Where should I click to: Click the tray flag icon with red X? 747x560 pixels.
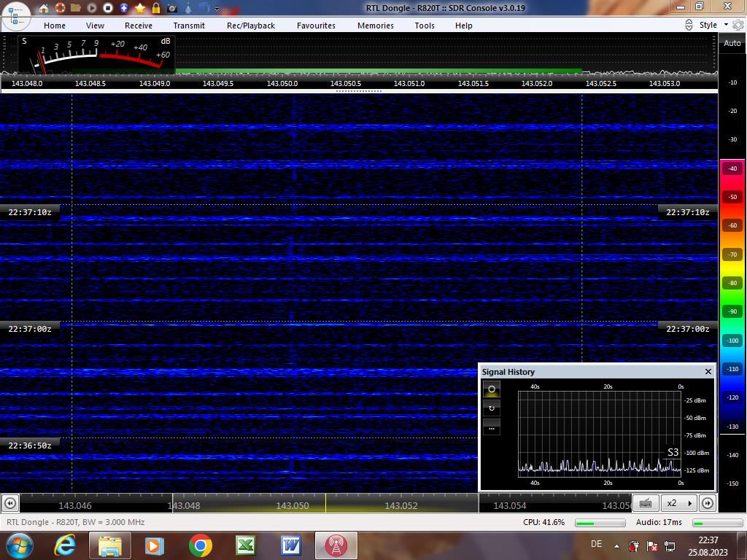point(651,545)
